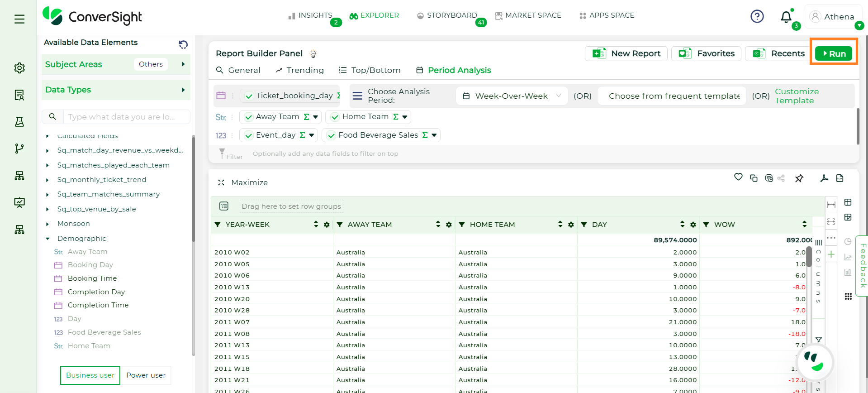This screenshot has height=393, width=868.
Task: Collapse the Demographic tree node
Action: [47, 239]
